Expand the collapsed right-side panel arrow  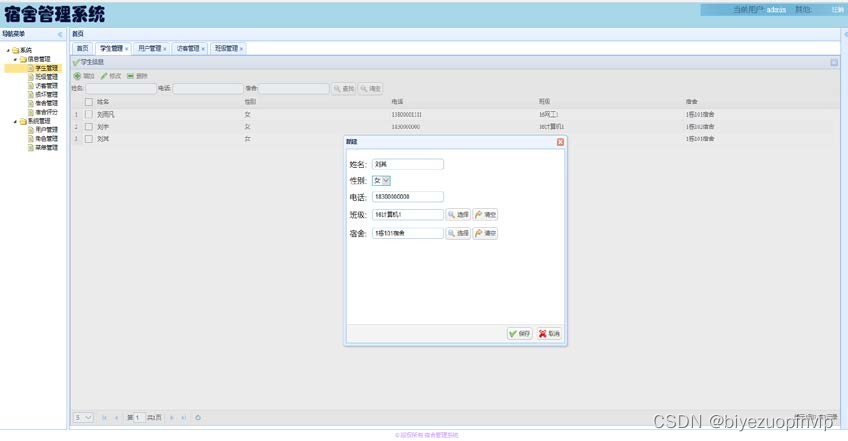pyautogui.click(x=845, y=34)
